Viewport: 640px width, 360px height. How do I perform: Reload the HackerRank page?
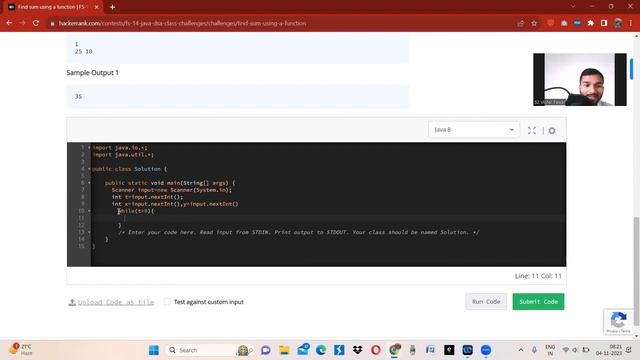click(x=36, y=23)
